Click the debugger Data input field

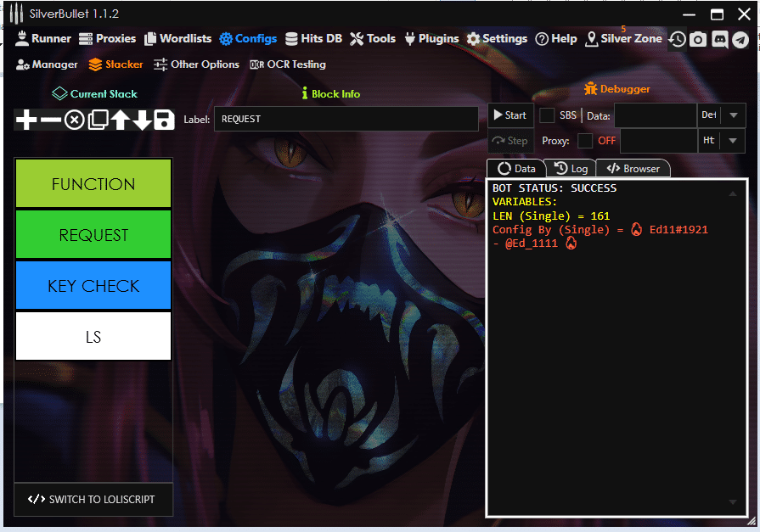[x=656, y=115]
